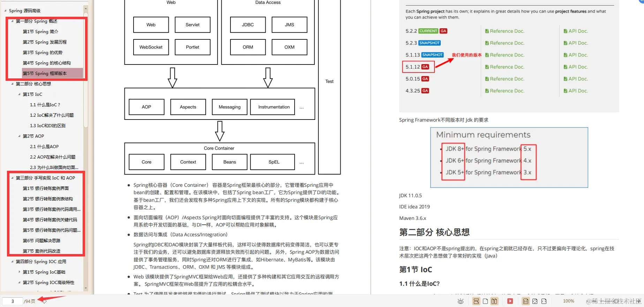Open Reference Doc. link for 4.3.25

click(505, 91)
